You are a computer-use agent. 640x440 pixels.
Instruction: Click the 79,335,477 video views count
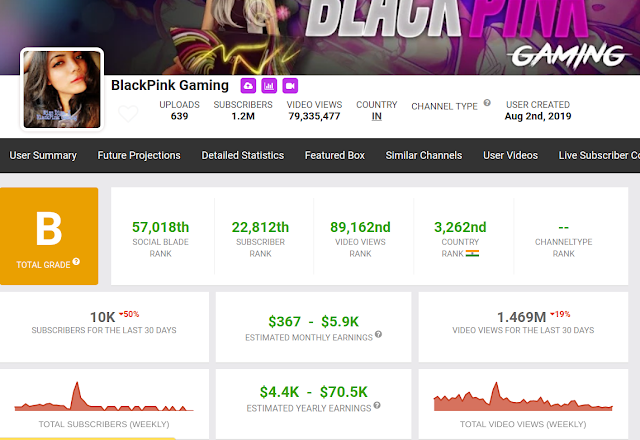314,116
